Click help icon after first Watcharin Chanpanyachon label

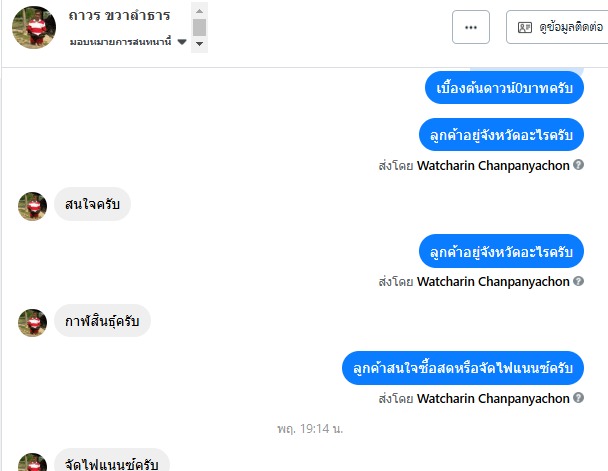click(x=578, y=165)
